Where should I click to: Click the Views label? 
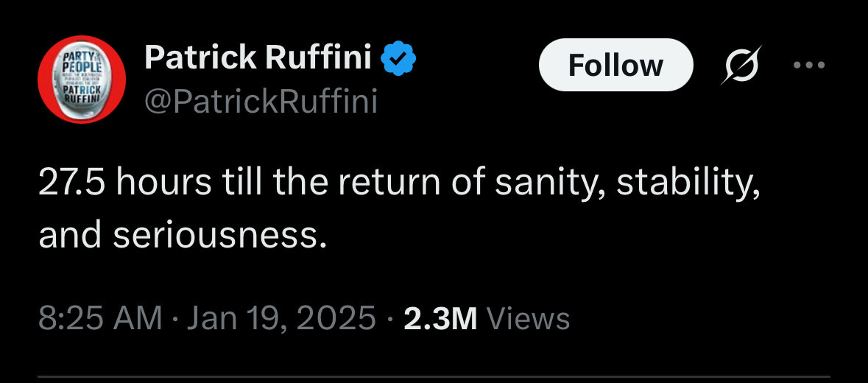pyautogui.click(x=529, y=319)
